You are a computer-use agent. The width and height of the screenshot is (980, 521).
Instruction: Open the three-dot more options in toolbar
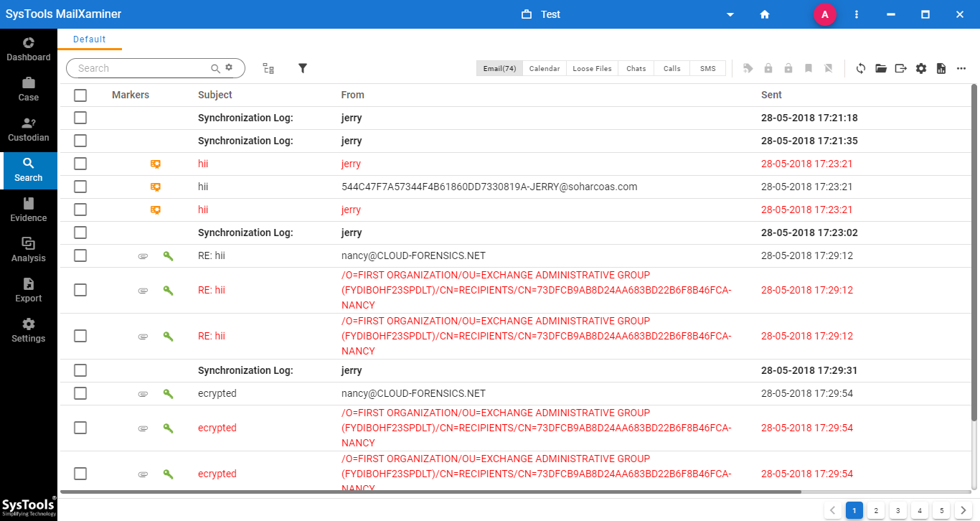(961, 68)
